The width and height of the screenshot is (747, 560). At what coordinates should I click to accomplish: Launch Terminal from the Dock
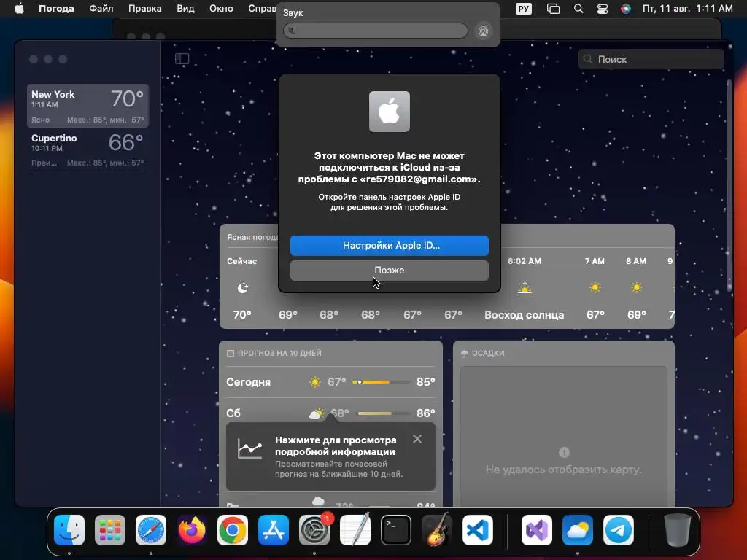(x=396, y=529)
